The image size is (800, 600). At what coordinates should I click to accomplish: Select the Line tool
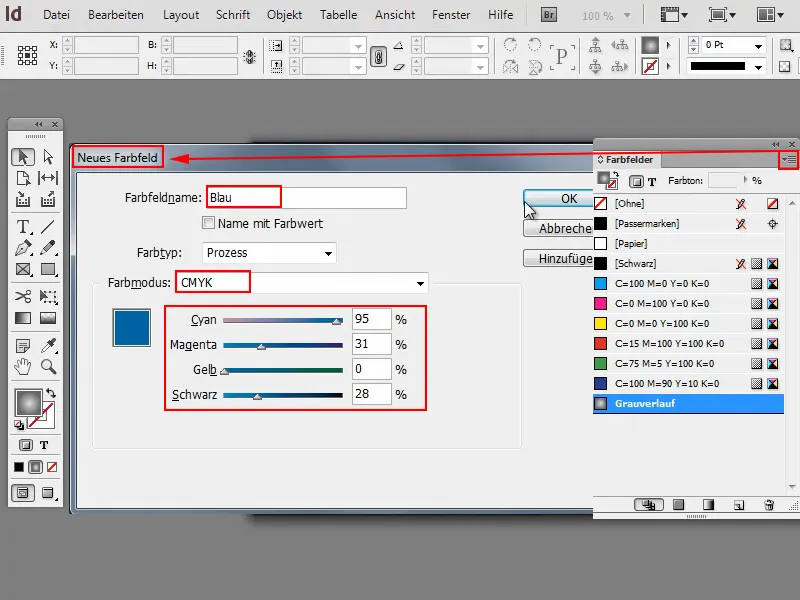(48, 227)
